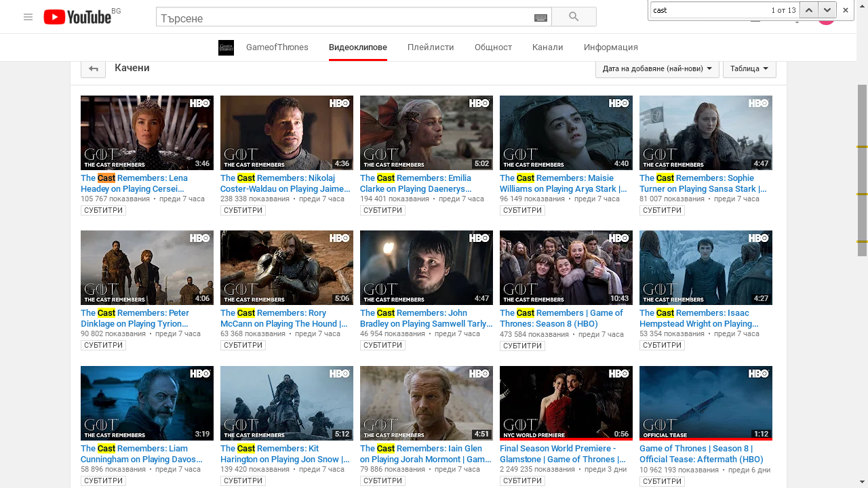Open the hamburger guide menu
This screenshot has height=488, width=868.
click(28, 17)
